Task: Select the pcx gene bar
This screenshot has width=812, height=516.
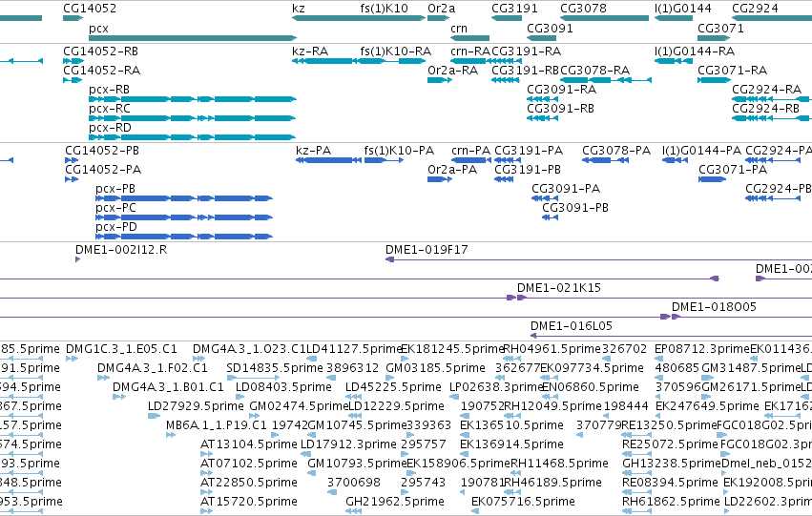Action: pyautogui.click(x=193, y=38)
